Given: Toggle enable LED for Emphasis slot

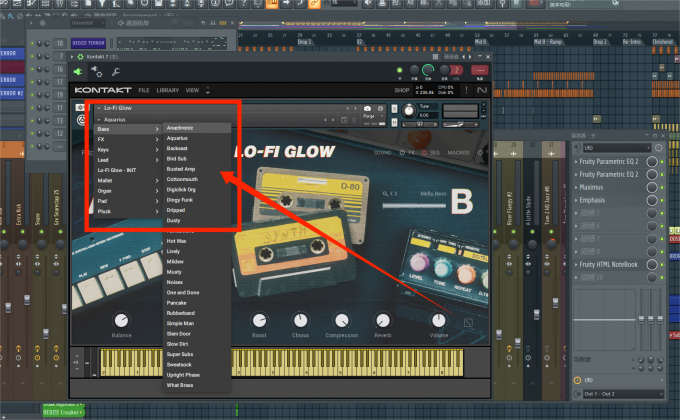Looking at the screenshot, I should [x=662, y=201].
